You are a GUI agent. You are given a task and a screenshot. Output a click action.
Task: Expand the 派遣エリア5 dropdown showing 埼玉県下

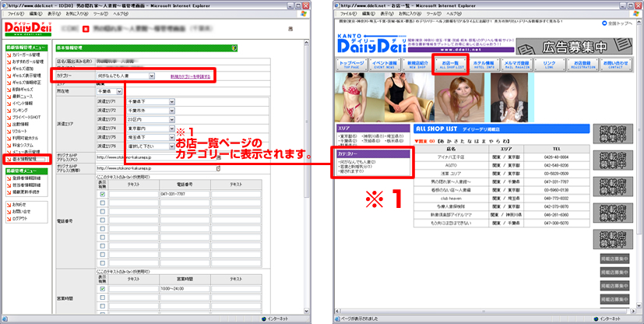(151, 137)
